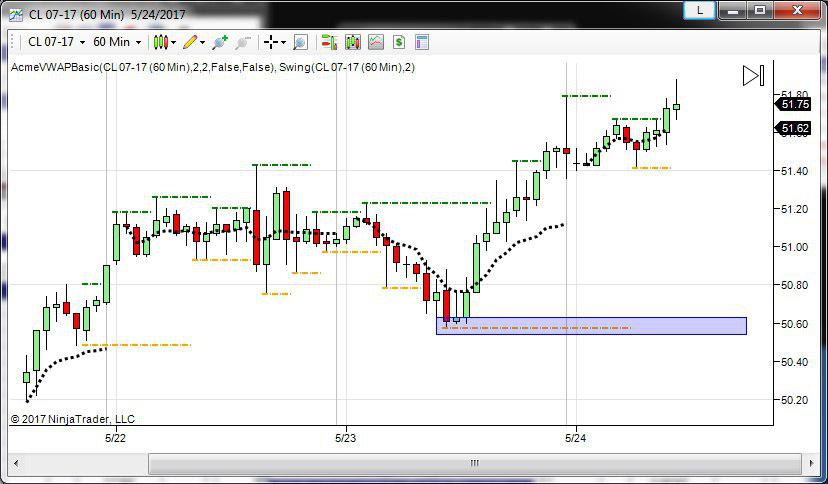
Task: Click the jump-to-latest-bar arrow on chart
Action: 753,75
